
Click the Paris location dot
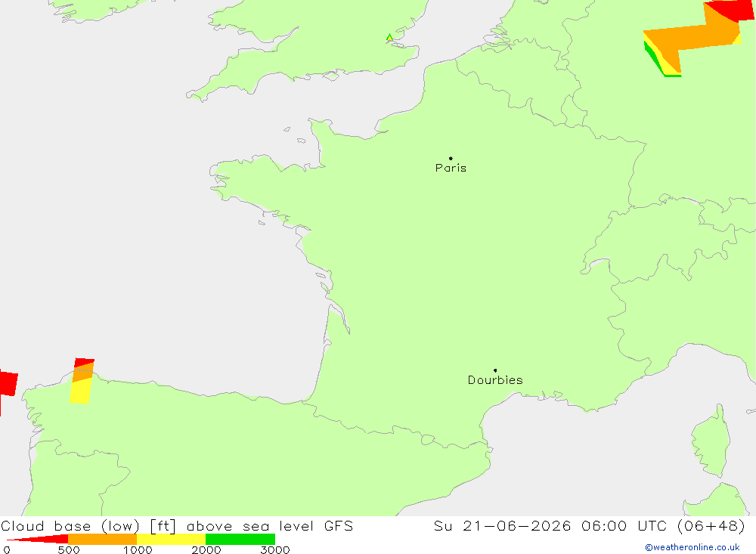[451, 158]
